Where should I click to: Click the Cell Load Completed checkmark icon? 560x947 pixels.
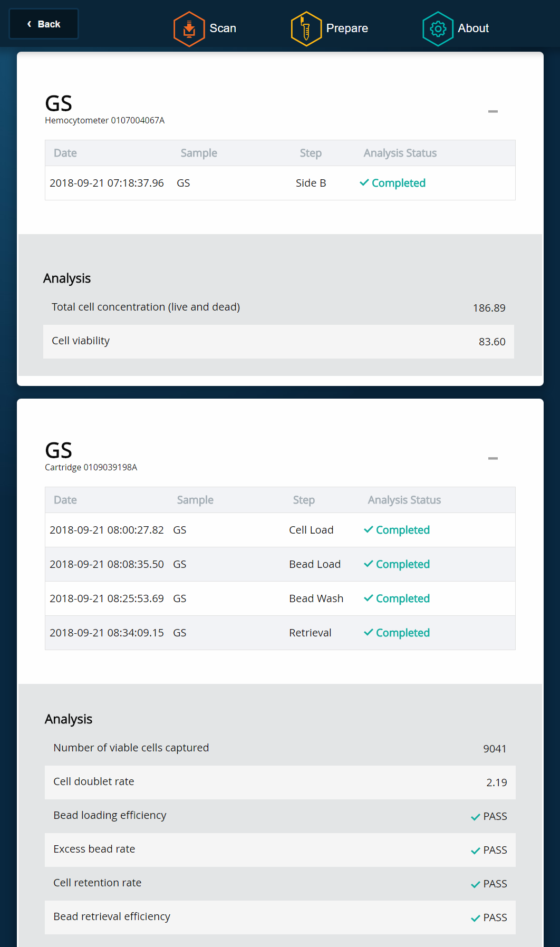(368, 529)
